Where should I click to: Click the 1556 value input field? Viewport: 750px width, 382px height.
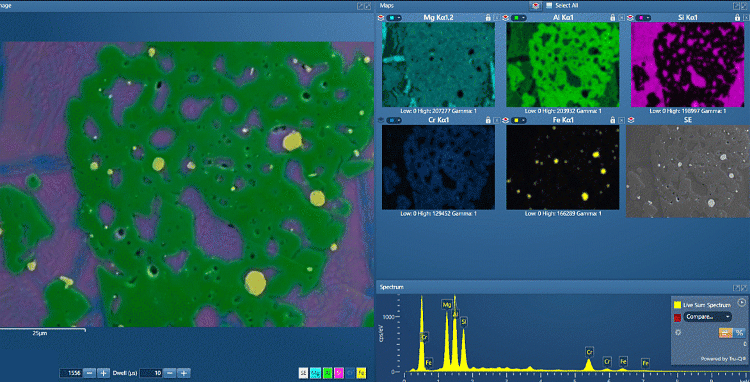[x=70, y=373]
